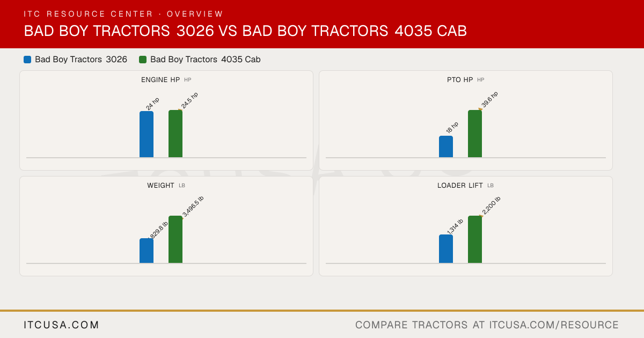Screen dimensions: 644x338
Task: Click the green 39.6 hp PTO bar
Action: pyautogui.click(x=475, y=134)
